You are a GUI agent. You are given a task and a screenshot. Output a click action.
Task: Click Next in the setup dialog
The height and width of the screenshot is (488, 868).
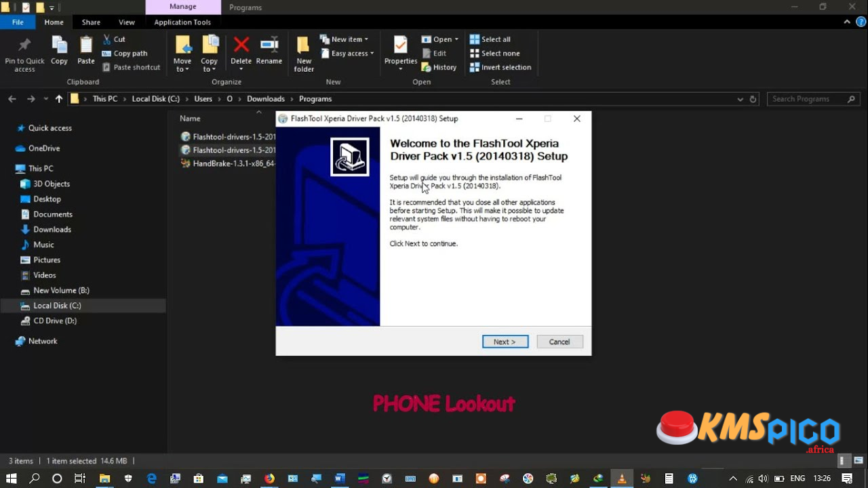(505, 342)
